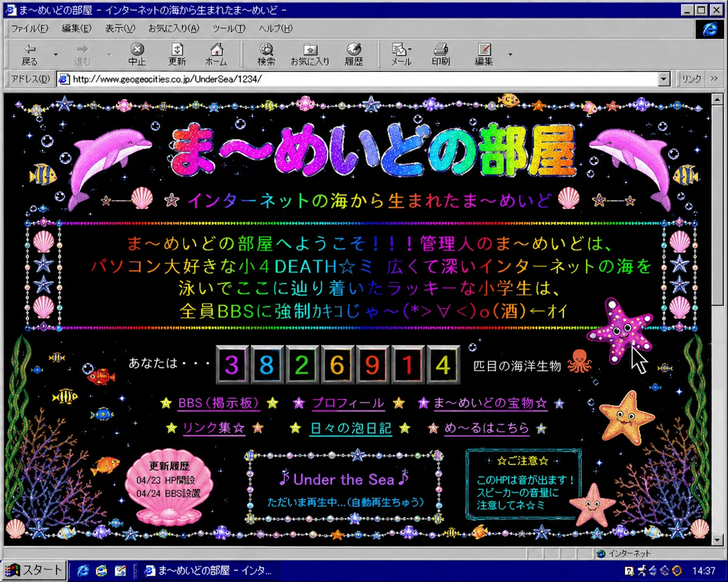
Task: Click the 編集 edit toolbar button
Action: [484, 55]
